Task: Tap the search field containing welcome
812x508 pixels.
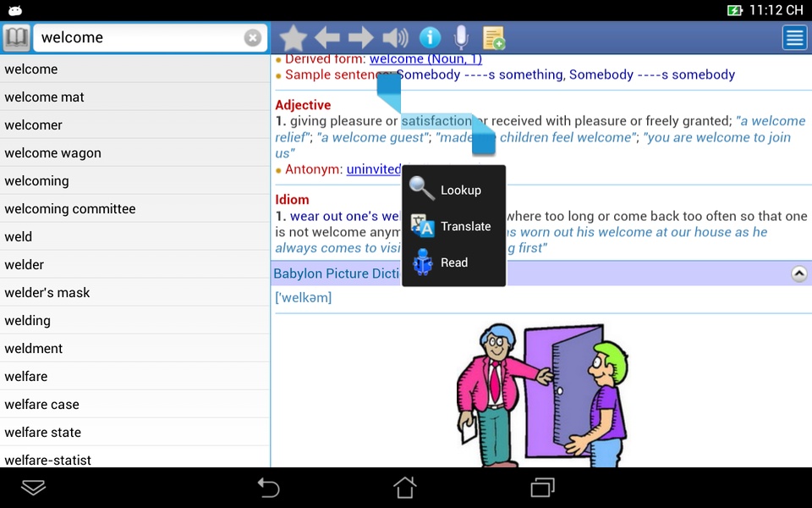Action: pos(151,38)
